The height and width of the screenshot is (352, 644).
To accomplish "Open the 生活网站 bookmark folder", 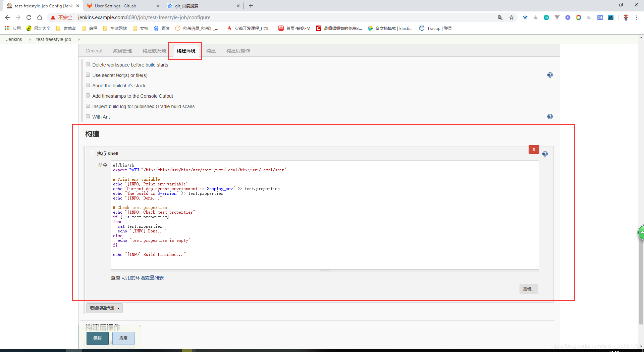I will pyautogui.click(x=115, y=28).
